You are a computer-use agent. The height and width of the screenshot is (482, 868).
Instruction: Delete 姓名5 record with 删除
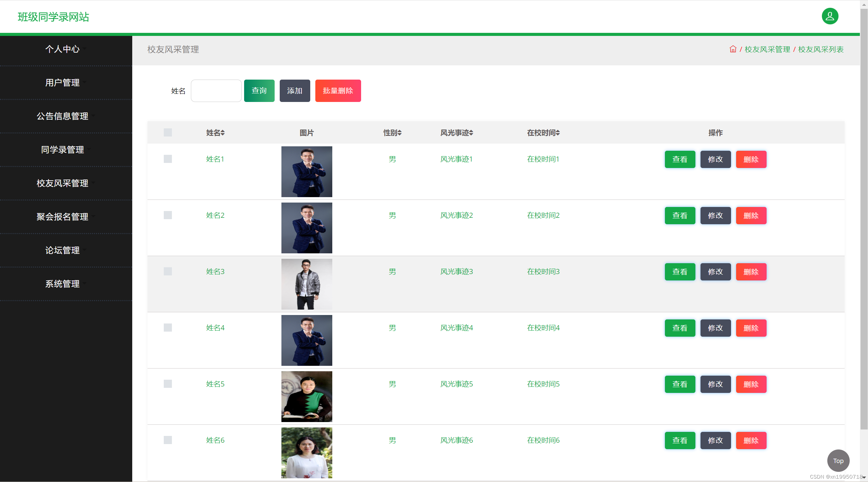[751, 384]
